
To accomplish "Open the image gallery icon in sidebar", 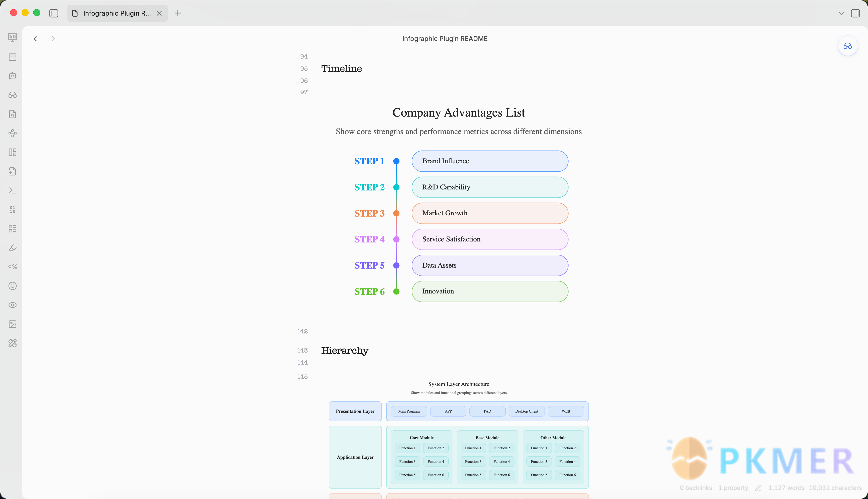I will tap(13, 324).
